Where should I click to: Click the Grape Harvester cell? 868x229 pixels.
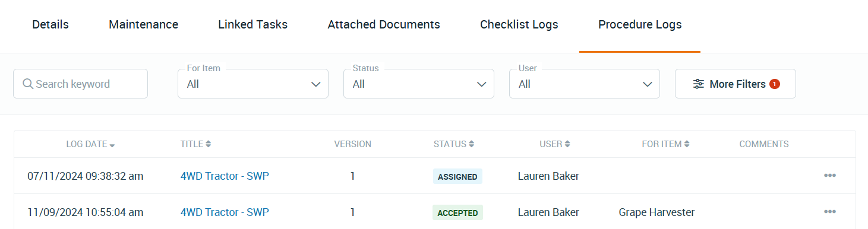click(x=656, y=212)
